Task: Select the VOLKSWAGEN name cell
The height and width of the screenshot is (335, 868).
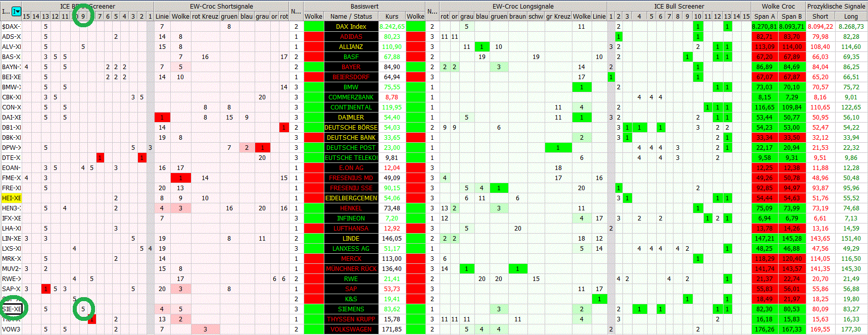Action: pyautogui.click(x=351, y=329)
